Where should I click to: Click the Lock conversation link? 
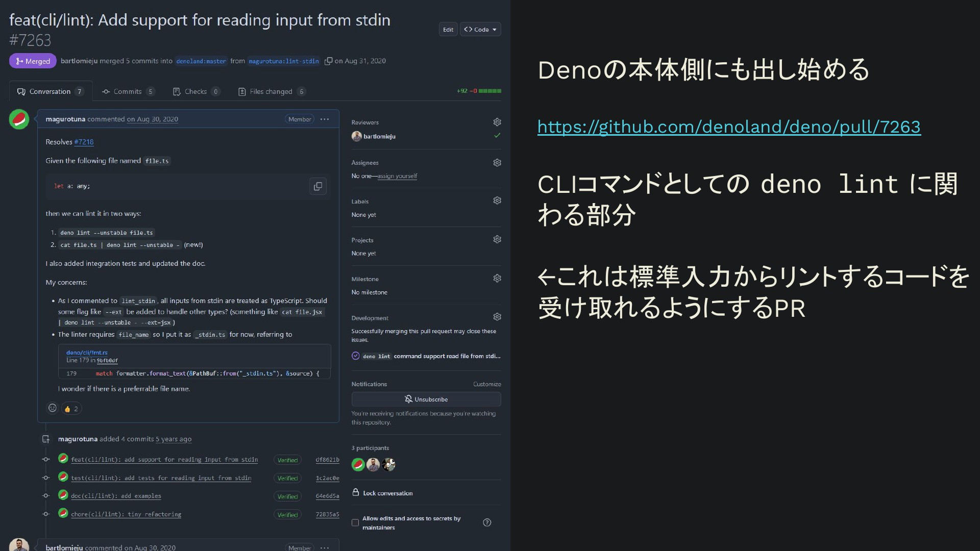388,493
